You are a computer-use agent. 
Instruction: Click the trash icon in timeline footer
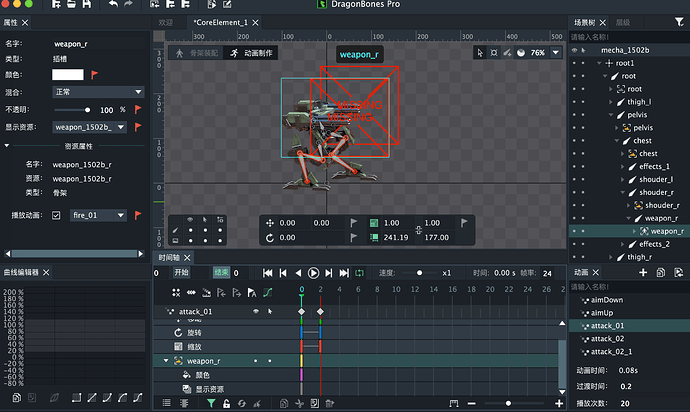coord(330,403)
